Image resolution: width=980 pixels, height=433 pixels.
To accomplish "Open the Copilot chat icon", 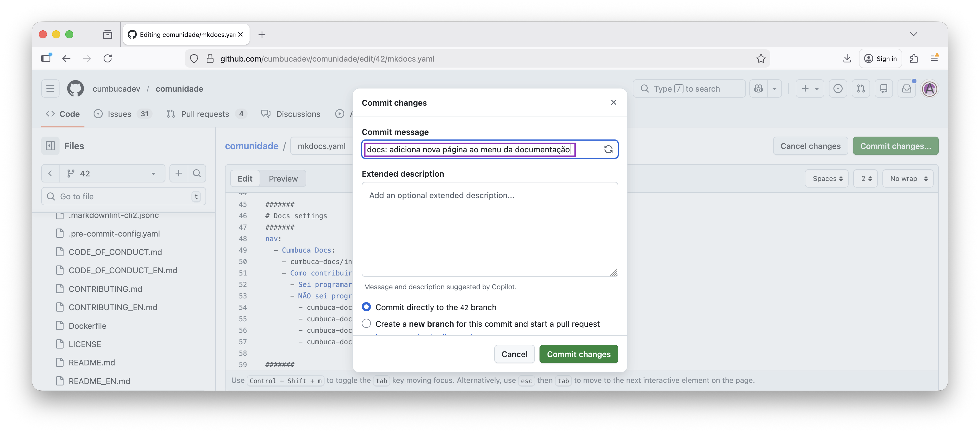I will click(x=758, y=89).
